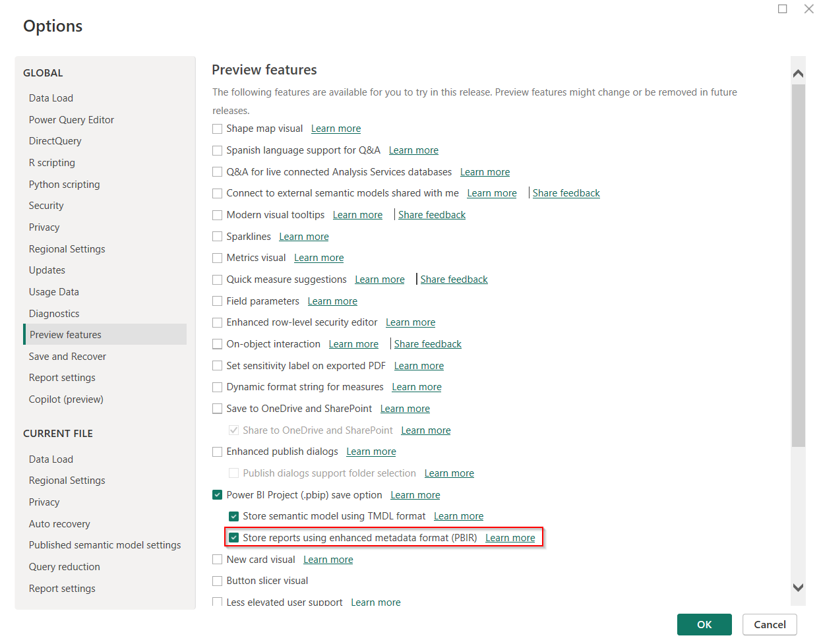The image size is (819, 644).
Task: Enable Q&A for live connected Analysis Services databases
Action: tap(217, 172)
